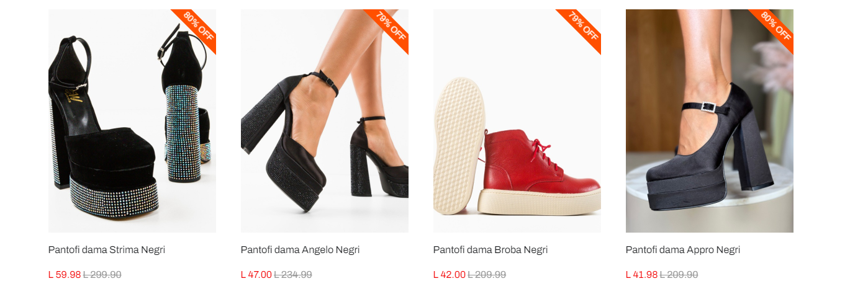Click the crossed-out L 299.90 price
The height and width of the screenshot is (299, 868).
click(x=102, y=275)
